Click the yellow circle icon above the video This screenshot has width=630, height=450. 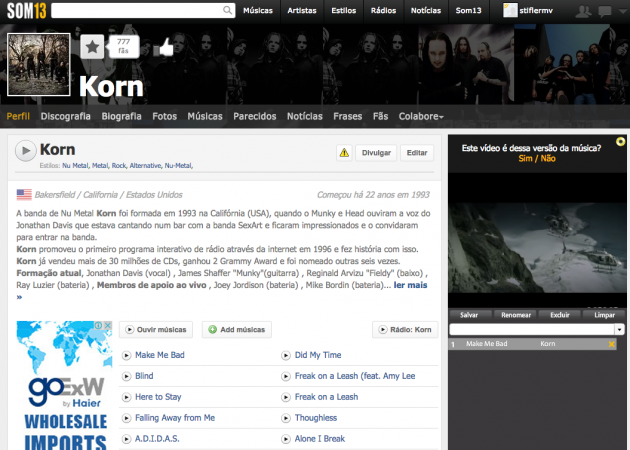tap(620, 141)
